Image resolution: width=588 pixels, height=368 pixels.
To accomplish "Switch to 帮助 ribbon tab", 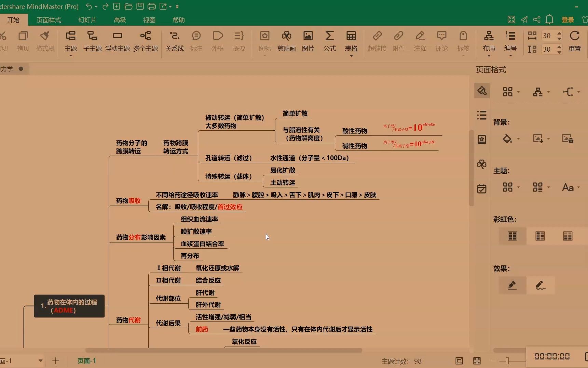I will click(x=179, y=20).
